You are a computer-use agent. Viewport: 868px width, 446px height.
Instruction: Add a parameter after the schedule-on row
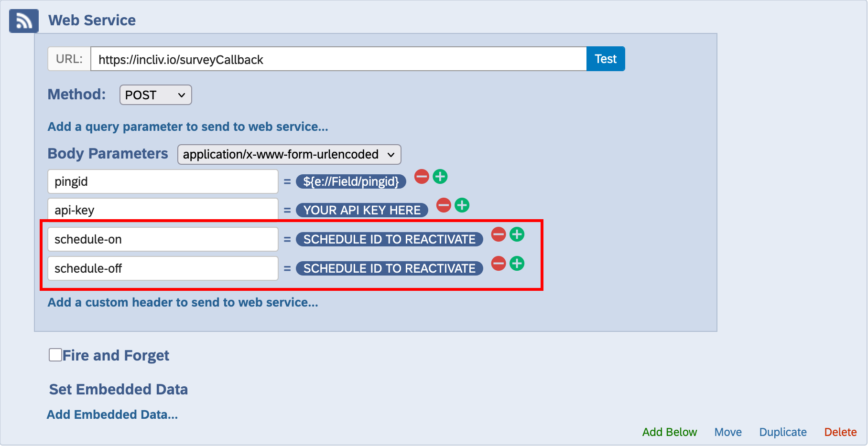coord(517,234)
